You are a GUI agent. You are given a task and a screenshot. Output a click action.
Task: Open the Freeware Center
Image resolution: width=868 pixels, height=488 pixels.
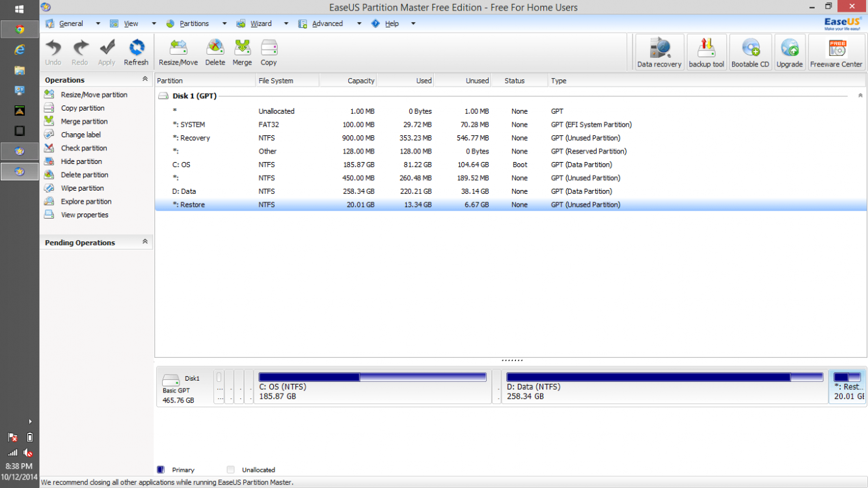pos(836,53)
